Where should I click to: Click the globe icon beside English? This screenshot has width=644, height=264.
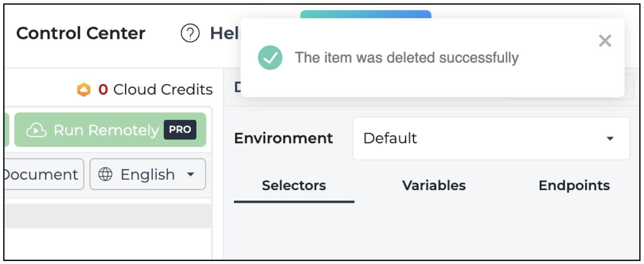point(105,174)
